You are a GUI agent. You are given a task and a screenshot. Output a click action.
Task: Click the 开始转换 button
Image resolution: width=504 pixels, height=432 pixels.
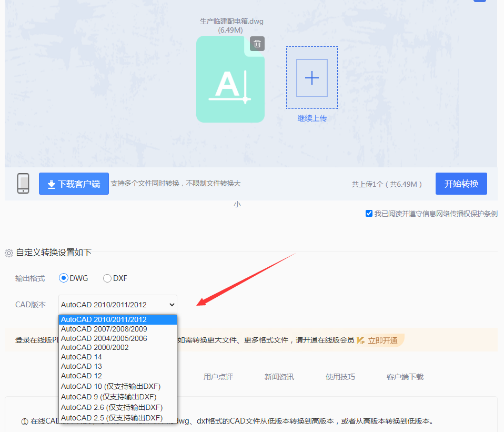click(461, 183)
